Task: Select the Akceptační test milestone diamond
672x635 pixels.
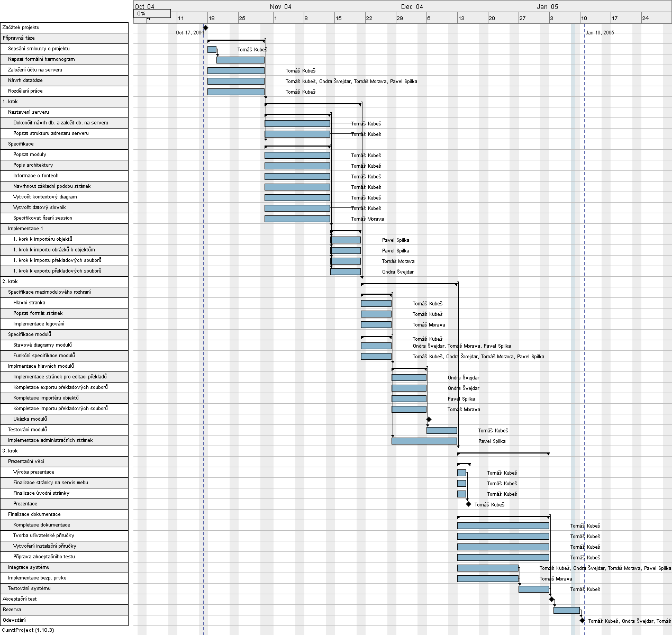Action: tap(551, 599)
